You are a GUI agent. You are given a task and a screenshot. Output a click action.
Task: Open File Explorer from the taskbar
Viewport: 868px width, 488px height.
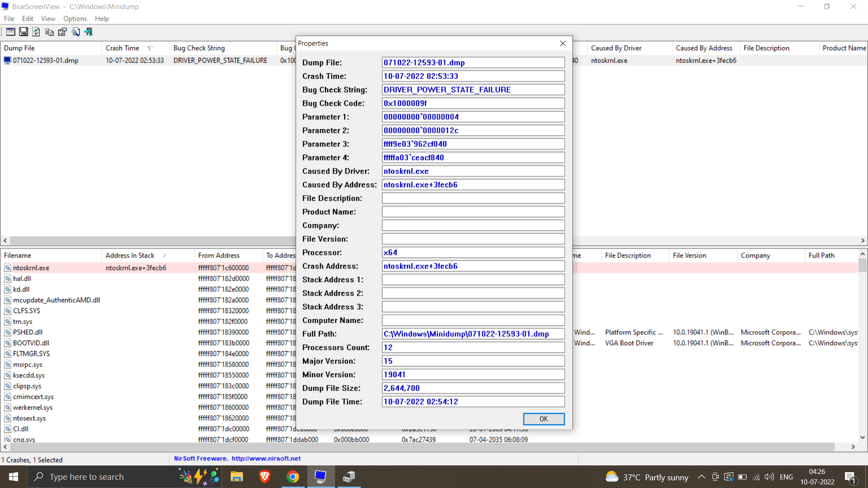pos(237,477)
